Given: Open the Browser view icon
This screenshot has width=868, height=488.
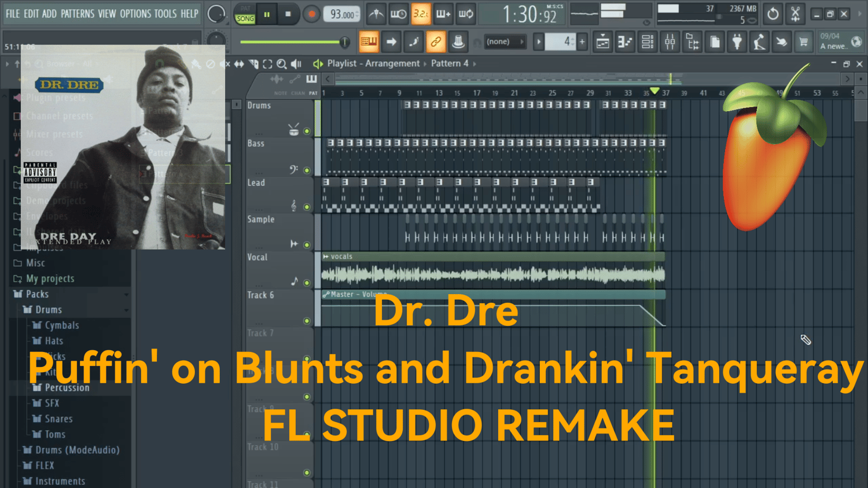Looking at the screenshot, I should (692, 42).
